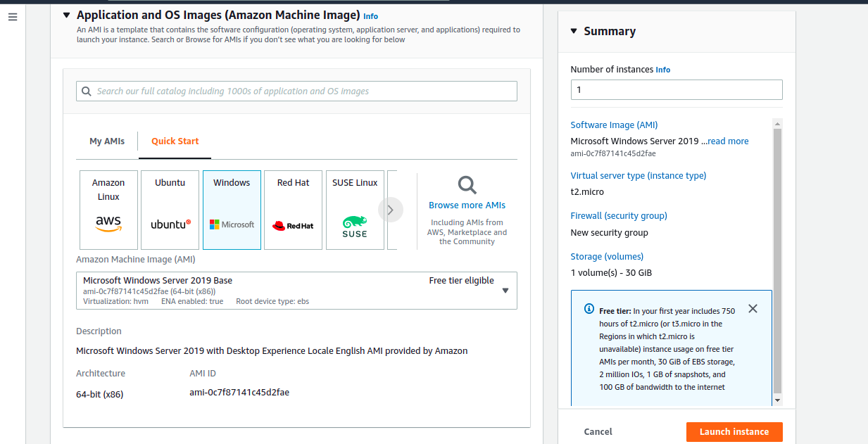The width and height of the screenshot is (868, 444).
Task: Click the Summary panel vertical scrollbar
Action: coord(778,261)
